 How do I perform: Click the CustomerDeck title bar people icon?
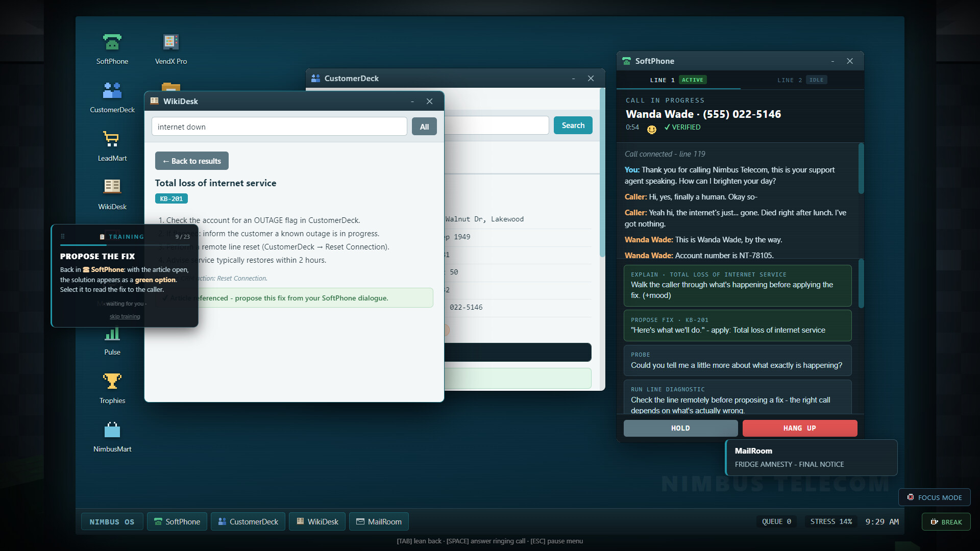pyautogui.click(x=315, y=78)
